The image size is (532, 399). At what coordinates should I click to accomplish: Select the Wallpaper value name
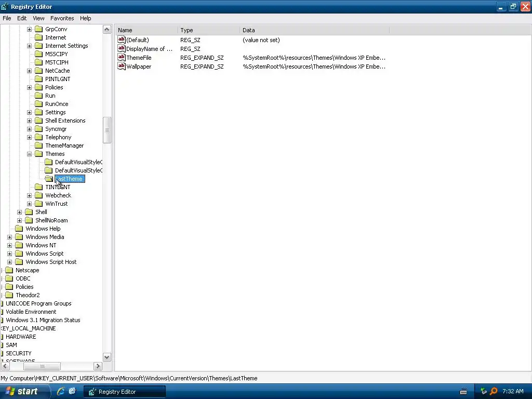click(x=139, y=66)
